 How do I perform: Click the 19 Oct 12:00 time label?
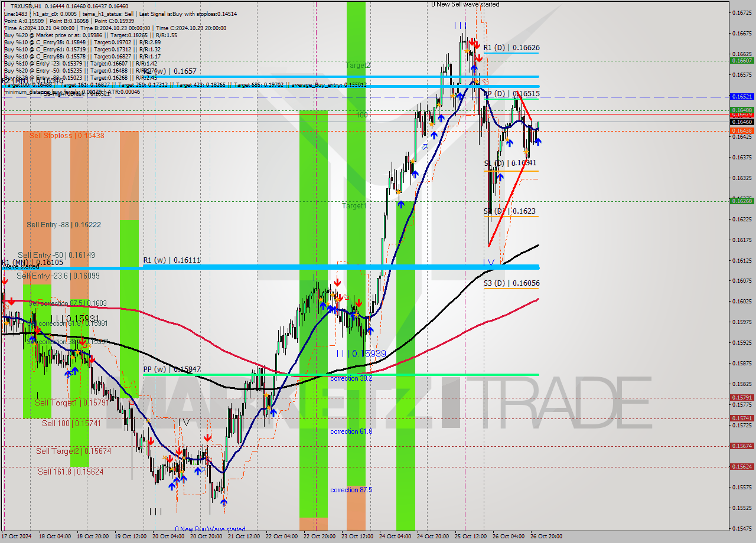pos(129,537)
